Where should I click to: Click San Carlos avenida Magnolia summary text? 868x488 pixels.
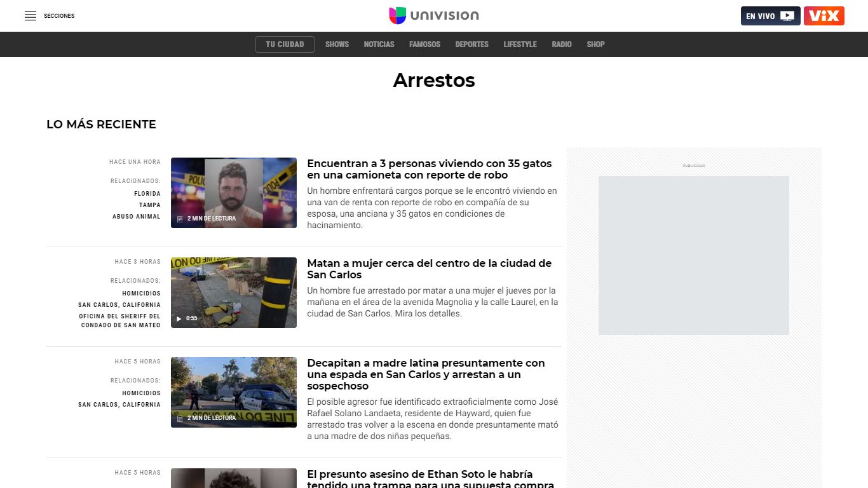(433, 302)
